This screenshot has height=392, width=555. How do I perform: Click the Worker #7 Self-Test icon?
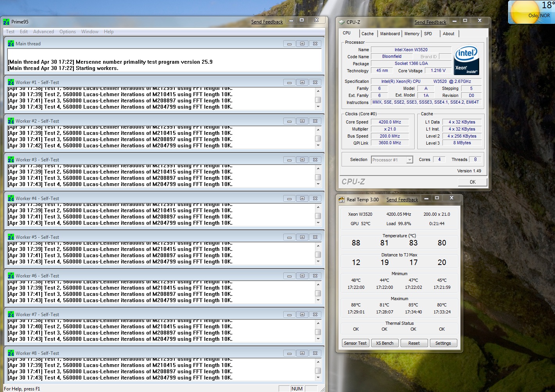click(11, 315)
